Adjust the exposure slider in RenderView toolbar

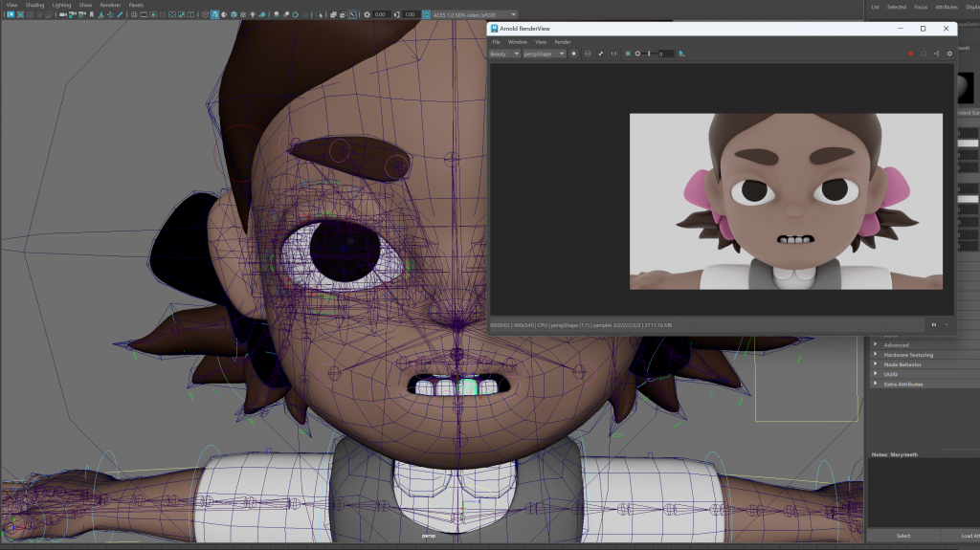click(x=649, y=54)
